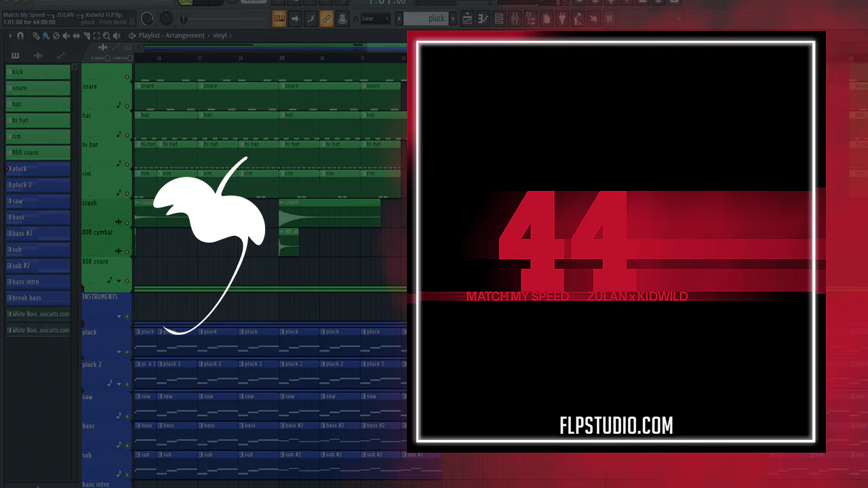The image size is (868, 488).
Task: Show automation clips tab in the picker panel
Action: [x=61, y=56]
